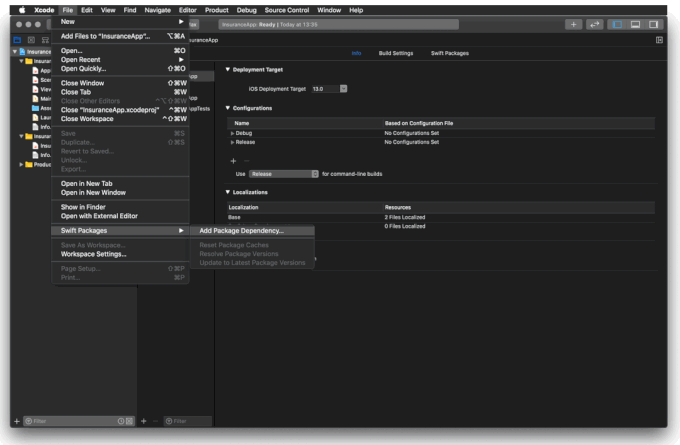
Task: Click the add configuration plus icon
Action: point(233,160)
